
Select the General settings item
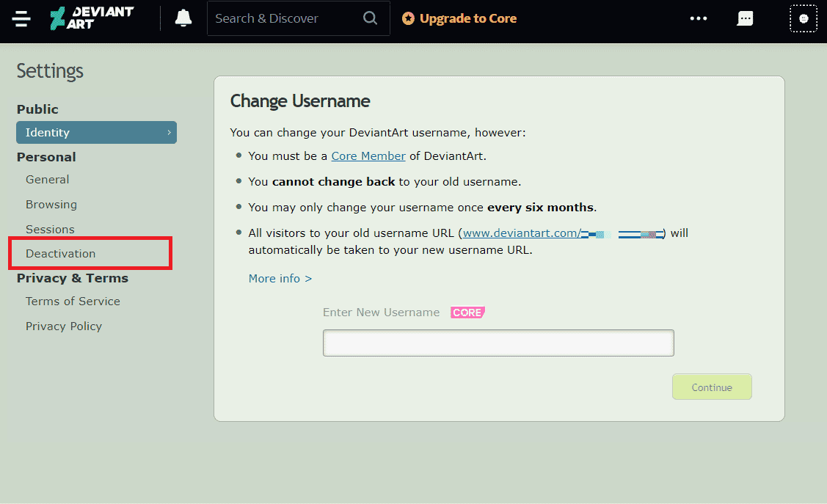pos(48,180)
